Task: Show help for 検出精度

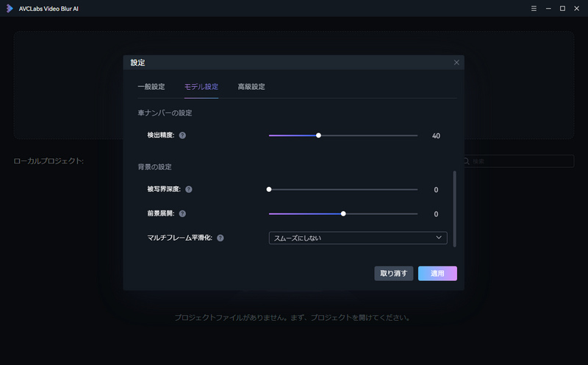Action: pos(182,135)
